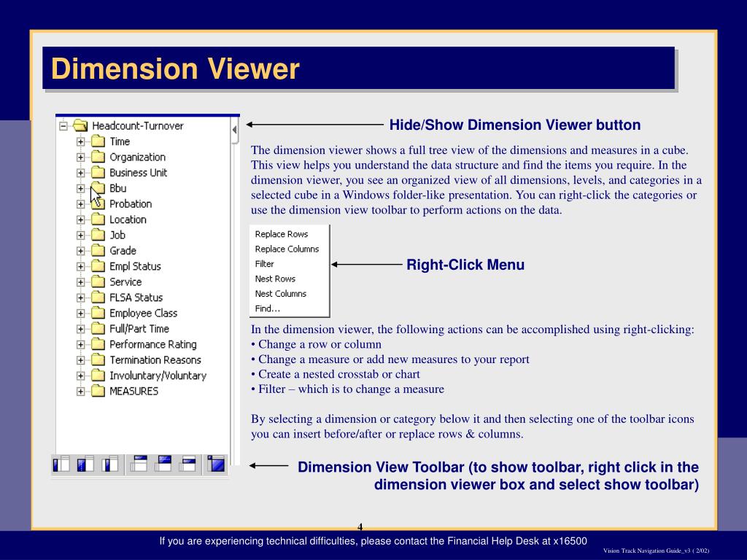This screenshot has height=560, width=747.
Task: Expand the MEASURES node
Action: pyautogui.click(x=80, y=392)
